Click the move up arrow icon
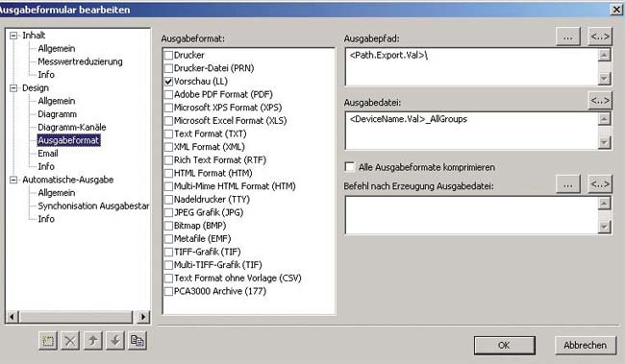Screen dimensions: 625x364 pyautogui.click(x=93, y=341)
